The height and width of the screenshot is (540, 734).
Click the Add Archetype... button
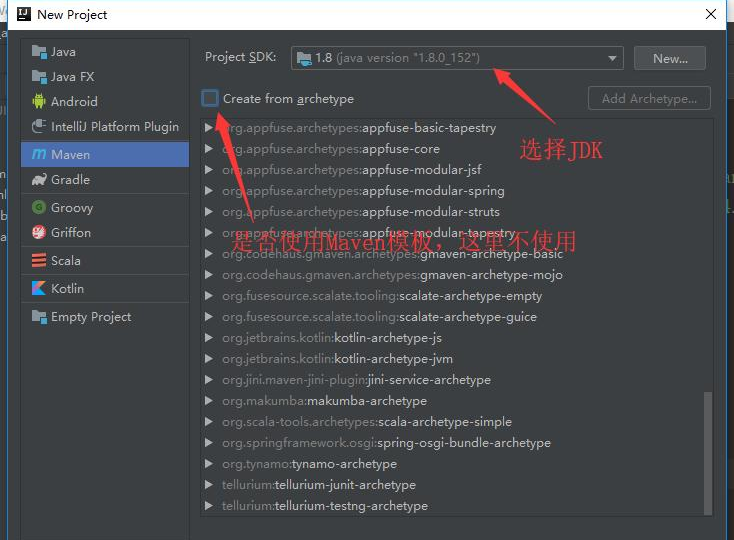click(x=649, y=98)
